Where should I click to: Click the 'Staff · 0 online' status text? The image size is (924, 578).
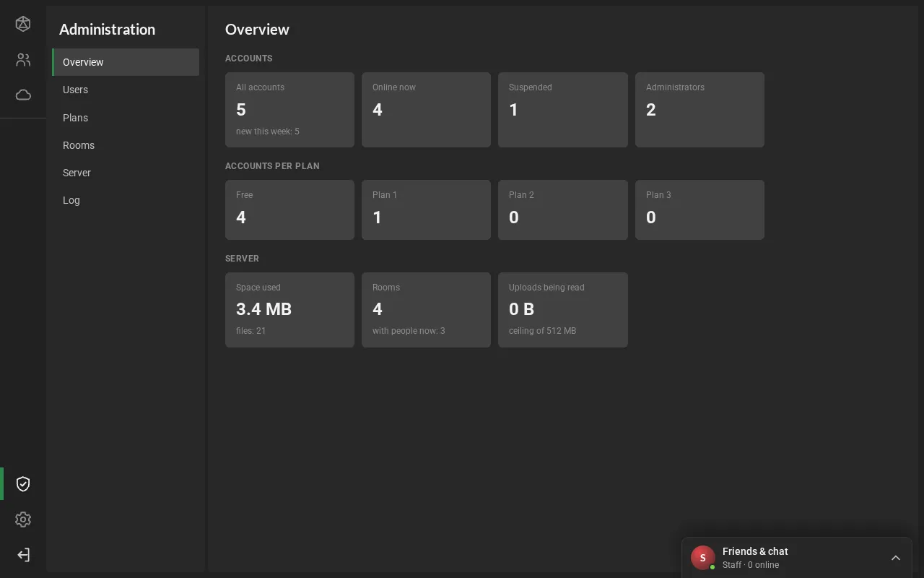(751, 565)
